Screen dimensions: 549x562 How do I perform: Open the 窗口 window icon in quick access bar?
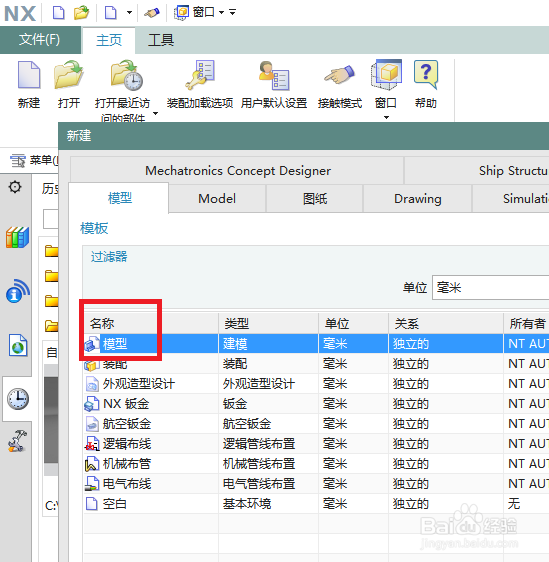tap(182, 13)
